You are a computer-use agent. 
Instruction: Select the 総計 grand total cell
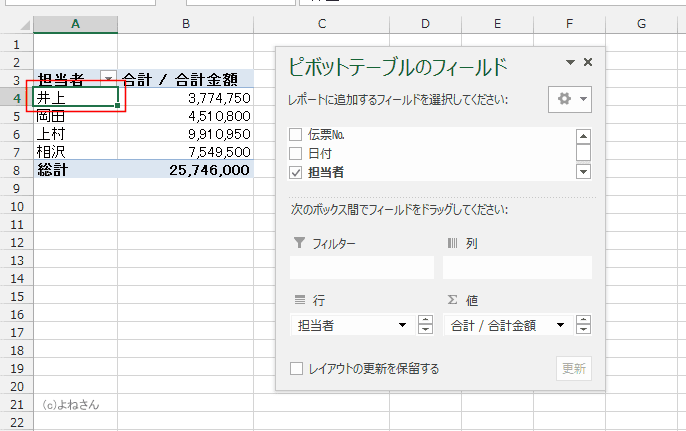point(76,170)
